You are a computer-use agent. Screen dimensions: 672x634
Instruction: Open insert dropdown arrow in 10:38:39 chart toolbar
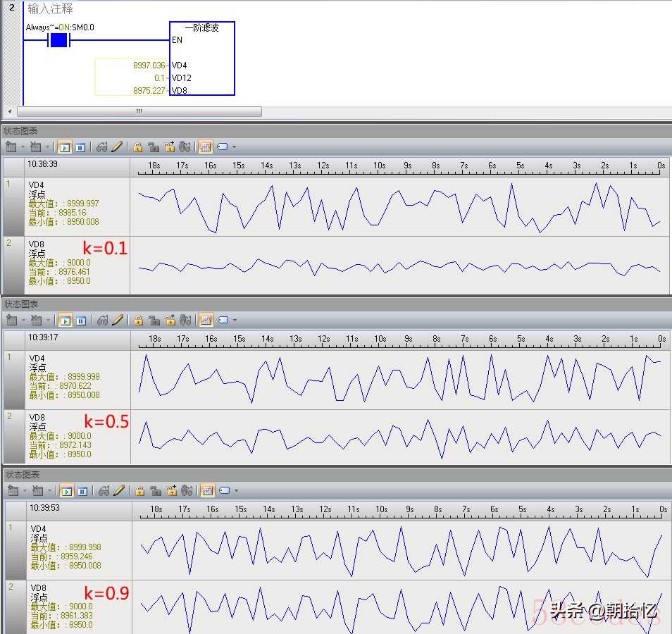point(23,147)
